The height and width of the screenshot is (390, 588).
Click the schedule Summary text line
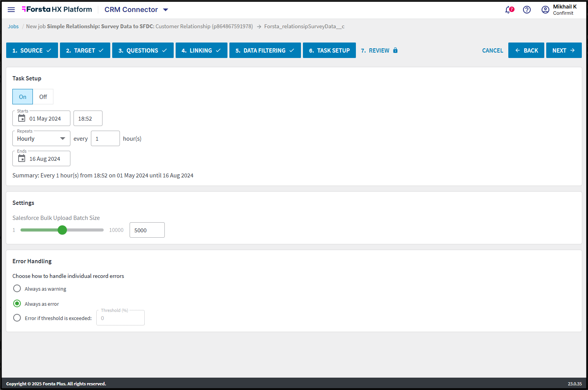tap(103, 175)
